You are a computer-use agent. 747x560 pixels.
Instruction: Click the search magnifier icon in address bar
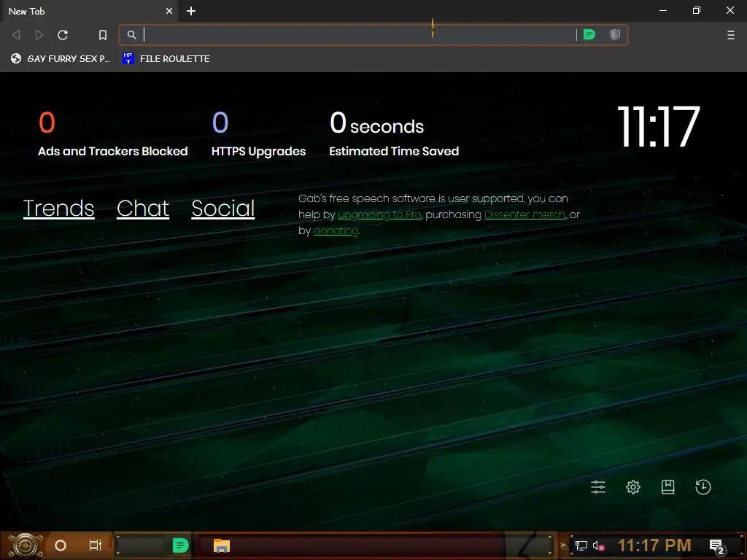coord(131,35)
